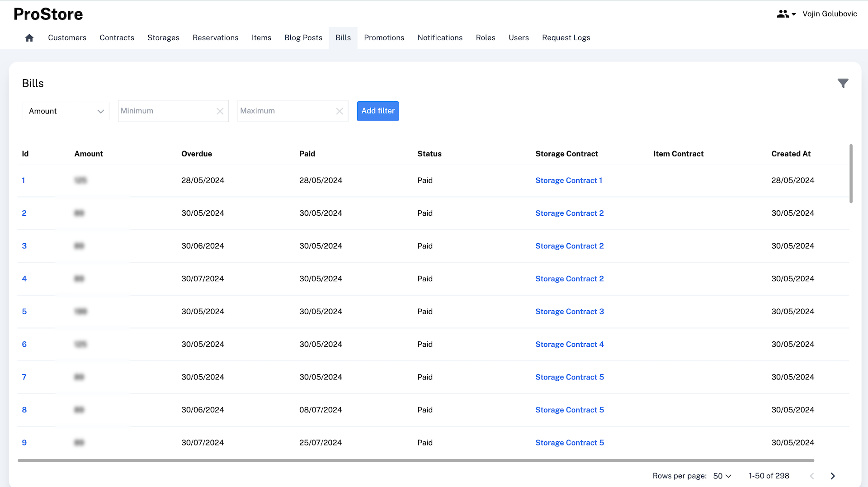868x487 pixels.
Task: Open Storage Contract 5 in bill 7 row
Action: click(570, 377)
